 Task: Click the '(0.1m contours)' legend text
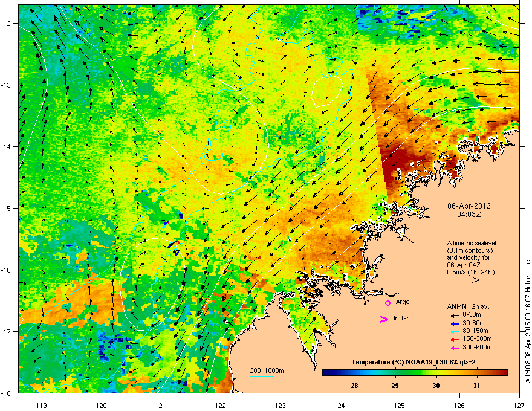click(470, 251)
